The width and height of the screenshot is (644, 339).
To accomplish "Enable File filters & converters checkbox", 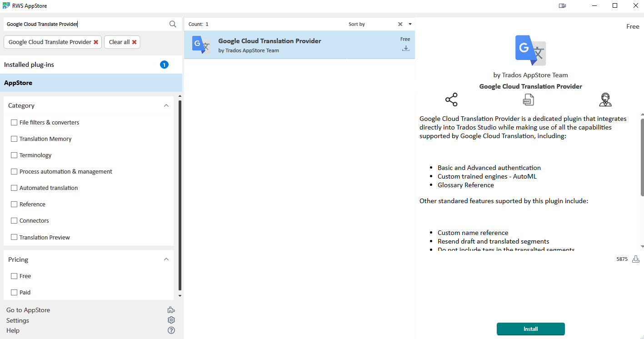I will click(14, 123).
